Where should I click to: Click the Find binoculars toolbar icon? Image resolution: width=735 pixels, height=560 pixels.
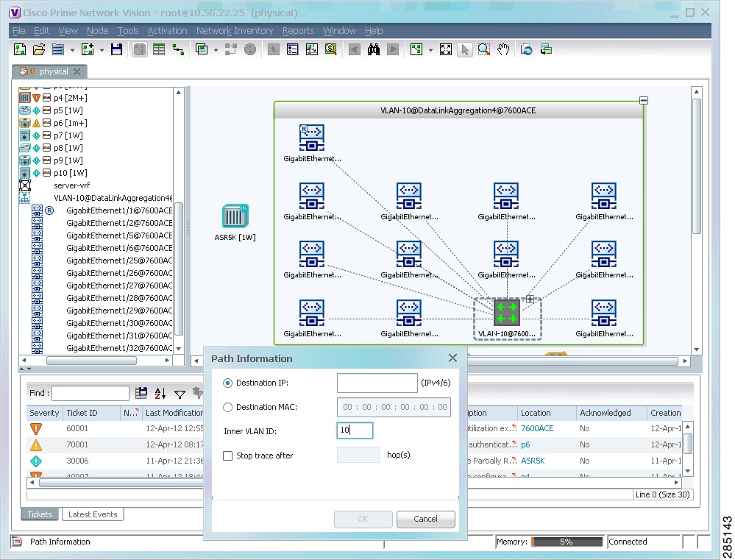pos(374,50)
